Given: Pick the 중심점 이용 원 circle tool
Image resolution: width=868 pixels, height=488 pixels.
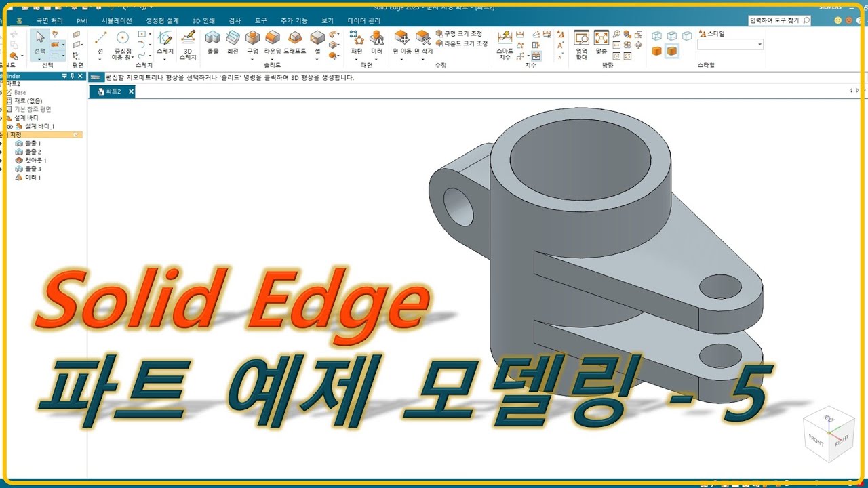Looking at the screenshot, I should (x=122, y=45).
